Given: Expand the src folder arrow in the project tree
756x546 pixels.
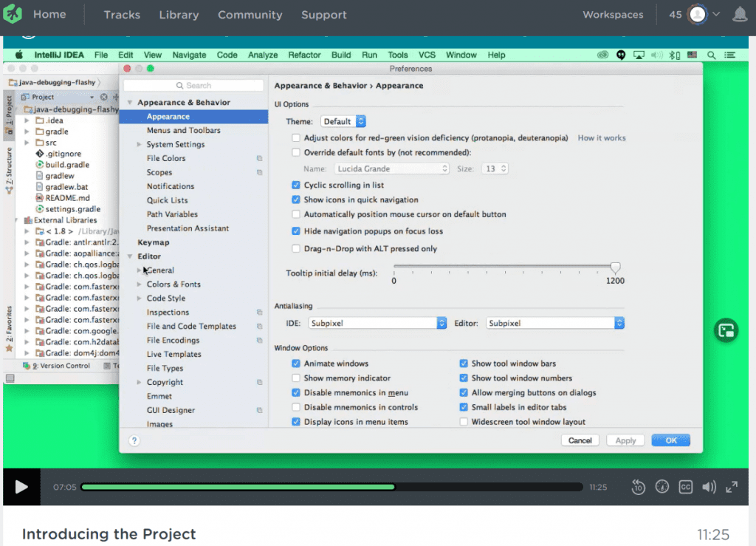Looking at the screenshot, I should (27, 143).
